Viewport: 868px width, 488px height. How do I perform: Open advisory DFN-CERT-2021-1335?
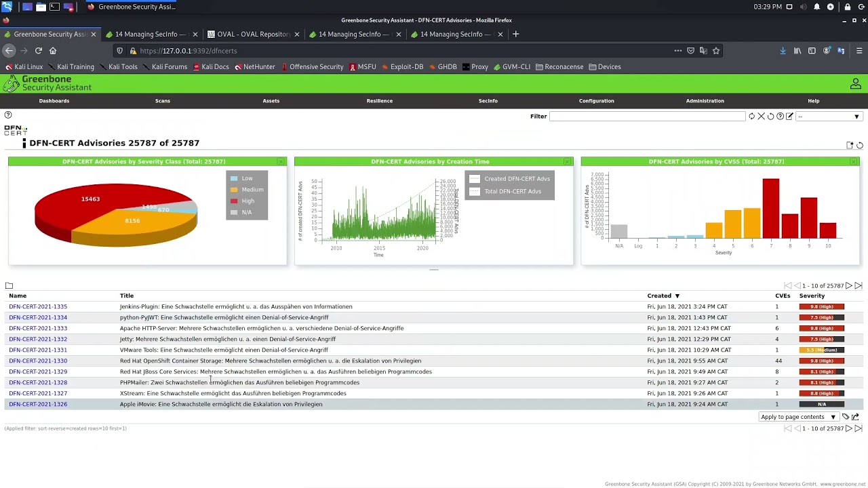38,306
